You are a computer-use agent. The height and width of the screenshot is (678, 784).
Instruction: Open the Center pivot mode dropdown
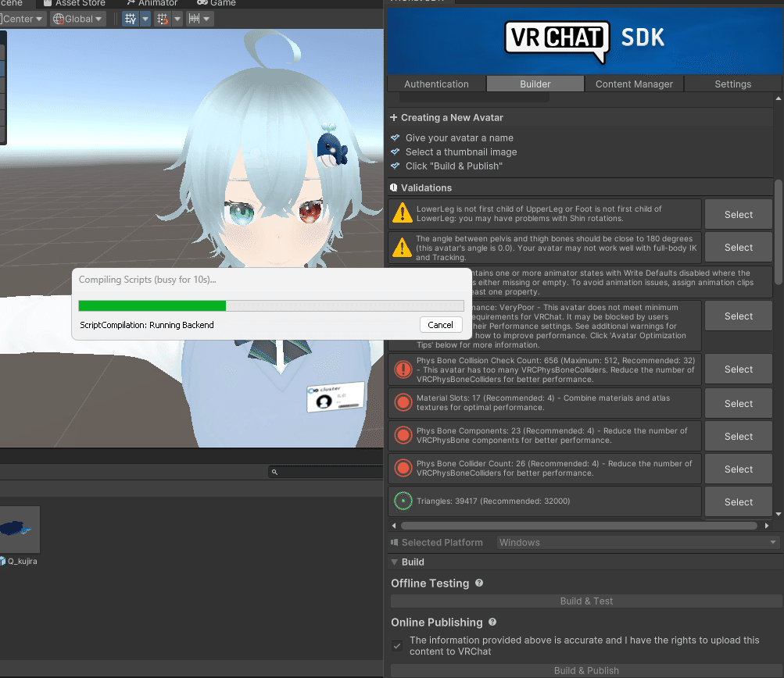pos(22,19)
